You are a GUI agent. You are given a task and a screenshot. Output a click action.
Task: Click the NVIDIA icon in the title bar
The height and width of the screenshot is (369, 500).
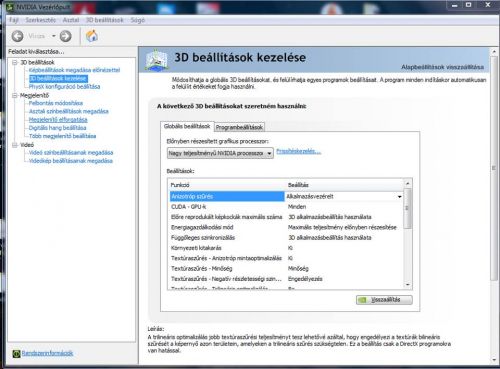pyautogui.click(x=10, y=6)
